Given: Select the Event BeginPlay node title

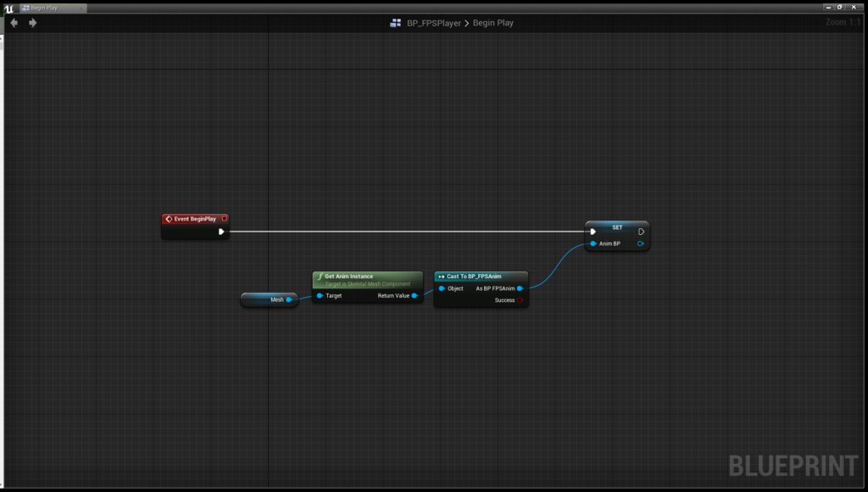Looking at the screenshot, I should pyautogui.click(x=195, y=219).
